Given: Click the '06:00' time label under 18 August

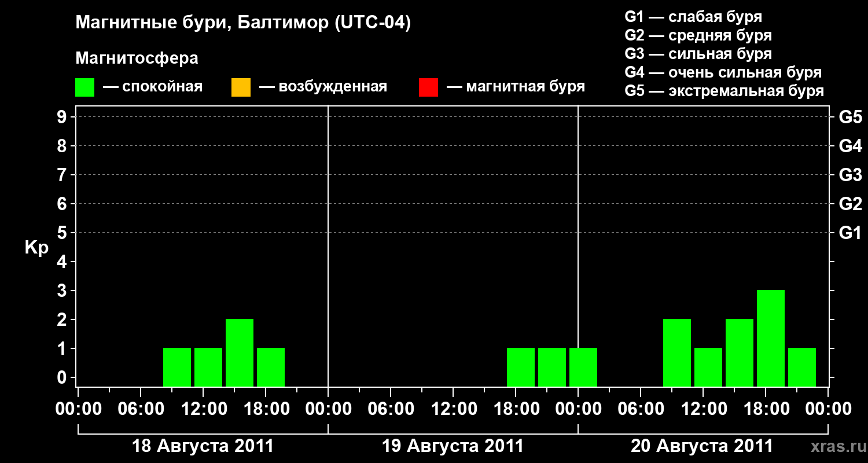Looking at the screenshot, I should [140, 409].
